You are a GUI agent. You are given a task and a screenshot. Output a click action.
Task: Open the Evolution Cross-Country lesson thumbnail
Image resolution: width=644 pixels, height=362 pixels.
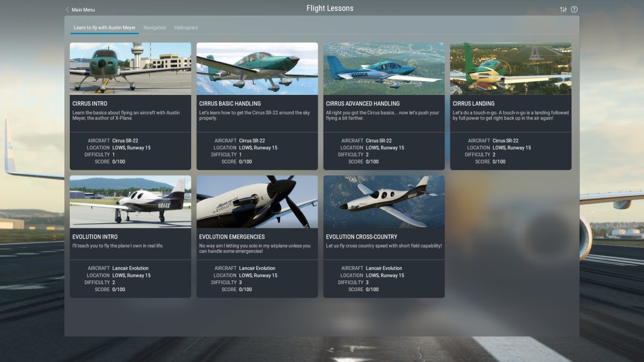pos(384,202)
